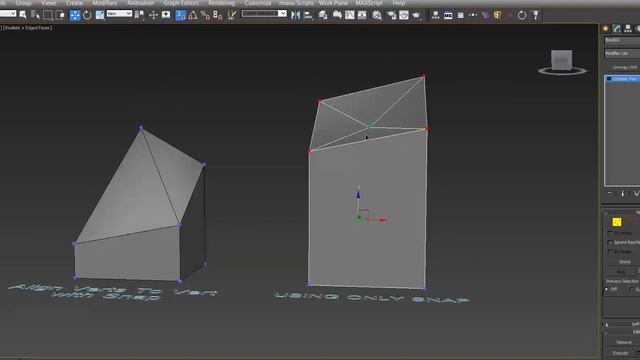This screenshot has height=360, width=640.
Task: Open the Rendered Frame Window icon
Action: pos(404,15)
